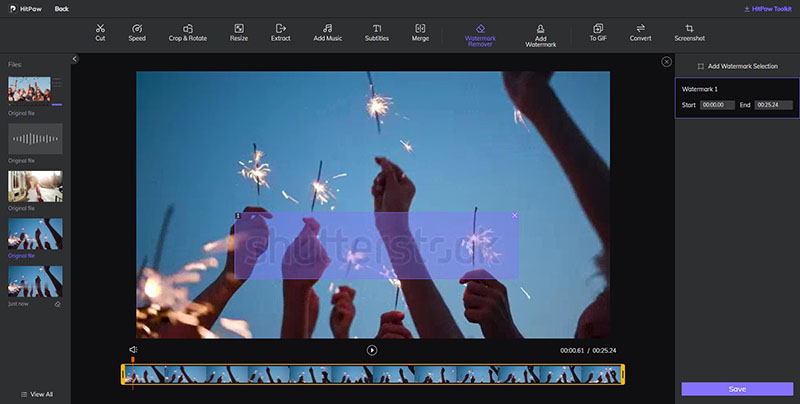
Task: Open the Subtitles tool
Action: pyautogui.click(x=377, y=33)
